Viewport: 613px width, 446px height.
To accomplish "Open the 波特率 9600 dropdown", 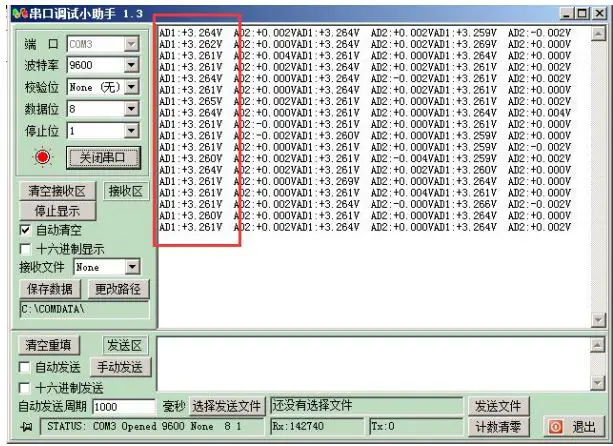I will click(131, 65).
